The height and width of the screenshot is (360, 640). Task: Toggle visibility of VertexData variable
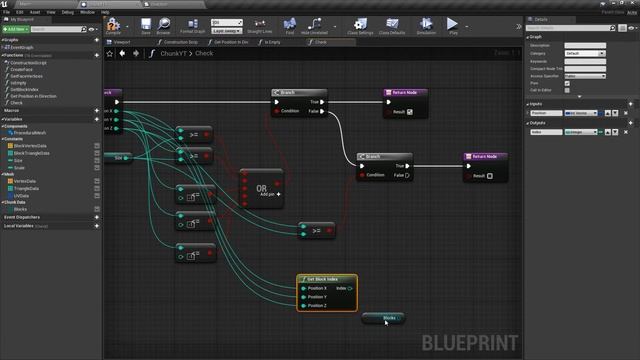coord(97,181)
